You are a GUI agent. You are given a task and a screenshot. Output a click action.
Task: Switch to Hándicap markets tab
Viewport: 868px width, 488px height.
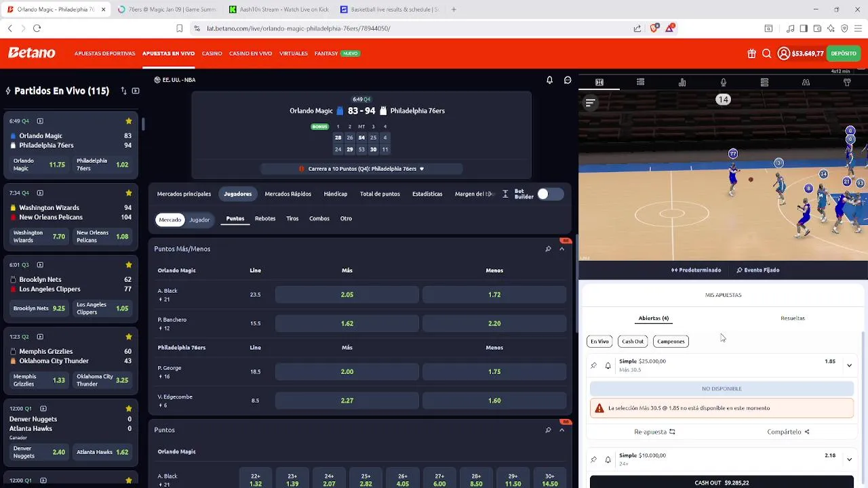335,194
